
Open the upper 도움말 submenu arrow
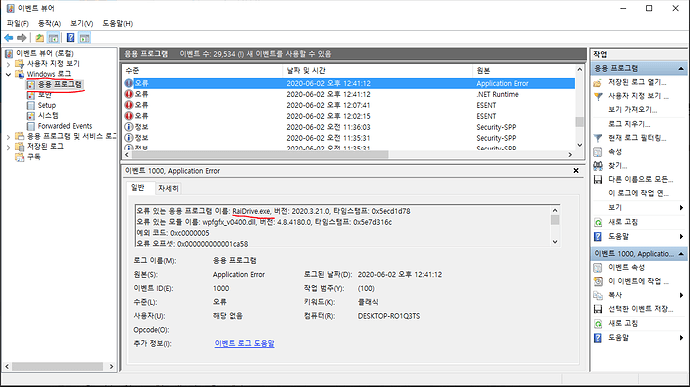pyautogui.click(x=681, y=237)
